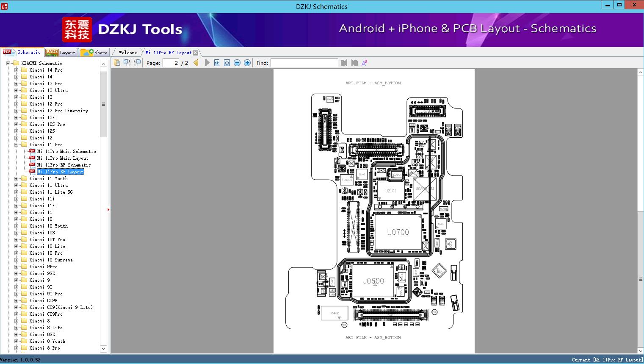The height and width of the screenshot is (364, 644).
Task: Select the Xiaomi 14 folder
Action: [41, 77]
